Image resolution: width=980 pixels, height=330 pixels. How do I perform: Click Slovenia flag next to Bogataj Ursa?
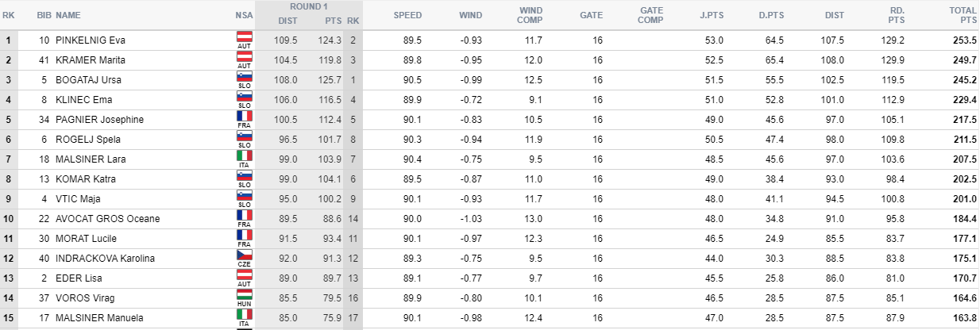coord(245,77)
